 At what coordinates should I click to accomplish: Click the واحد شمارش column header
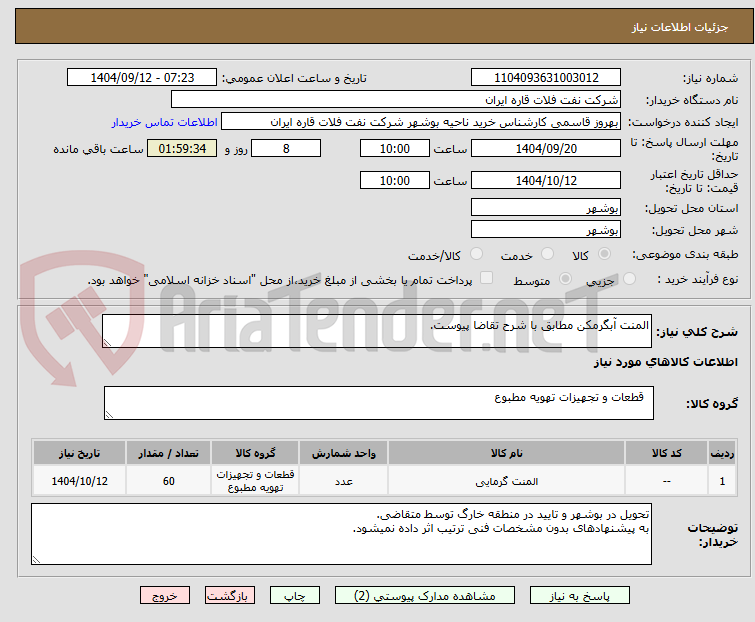tap(343, 453)
